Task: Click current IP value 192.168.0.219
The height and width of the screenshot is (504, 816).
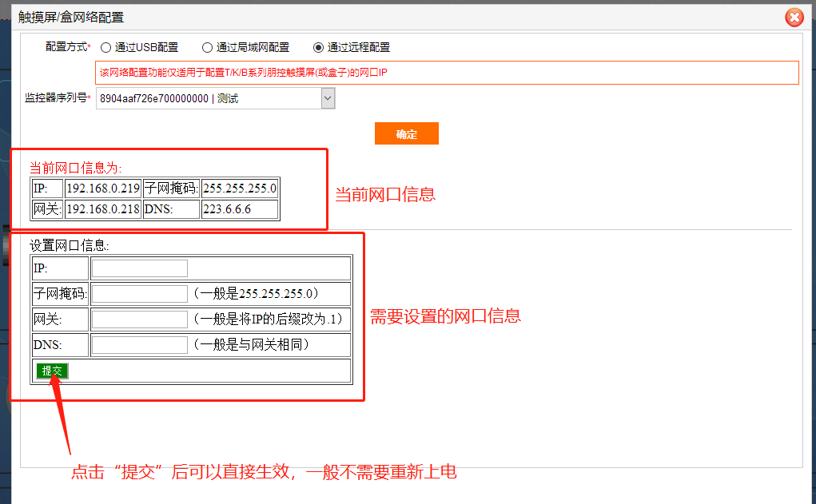Action: pos(102,189)
